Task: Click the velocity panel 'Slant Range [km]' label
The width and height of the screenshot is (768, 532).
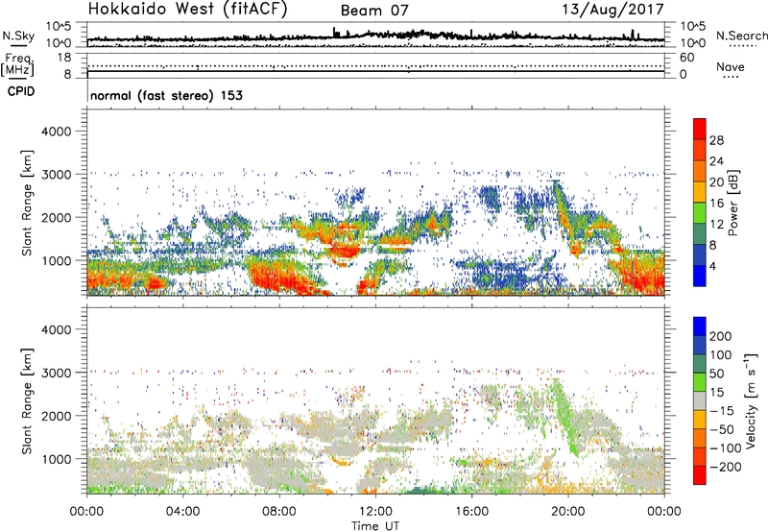Action: [x=27, y=401]
